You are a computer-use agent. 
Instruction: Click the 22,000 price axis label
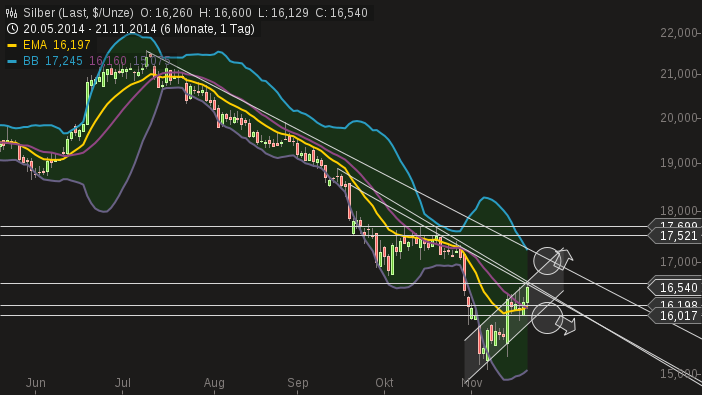679,33
